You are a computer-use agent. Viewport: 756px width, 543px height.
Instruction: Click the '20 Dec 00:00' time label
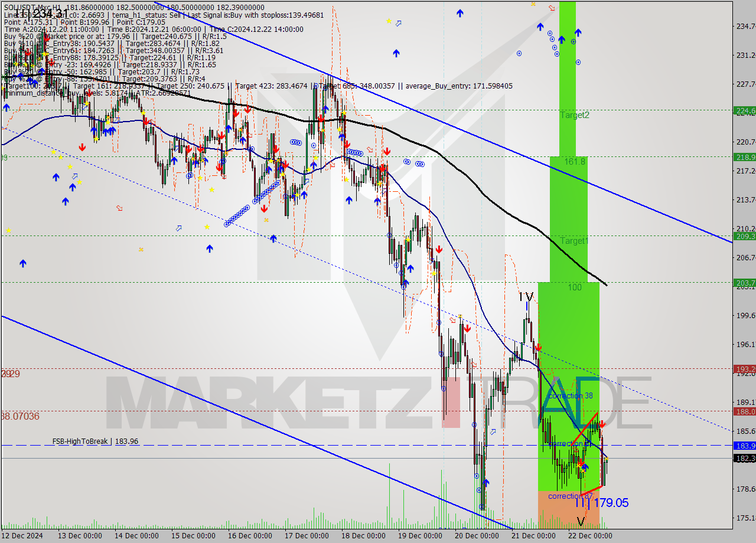coord(477,536)
